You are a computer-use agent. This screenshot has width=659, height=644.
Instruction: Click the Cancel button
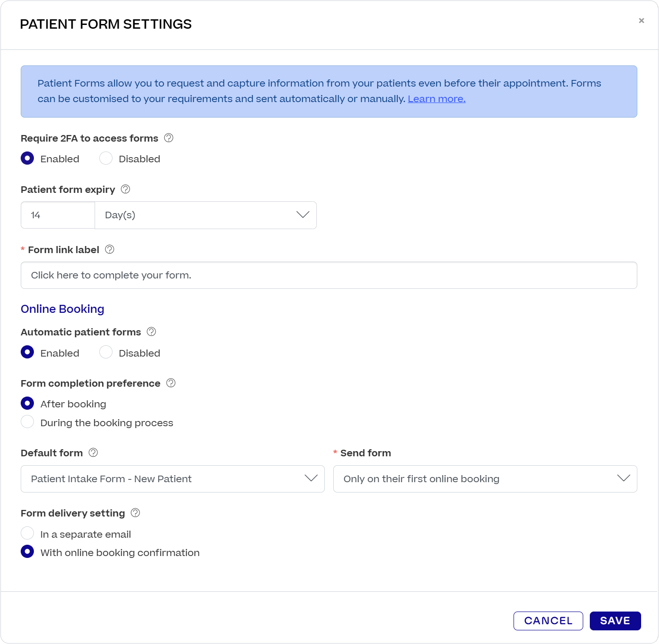(x=548, y=620)
